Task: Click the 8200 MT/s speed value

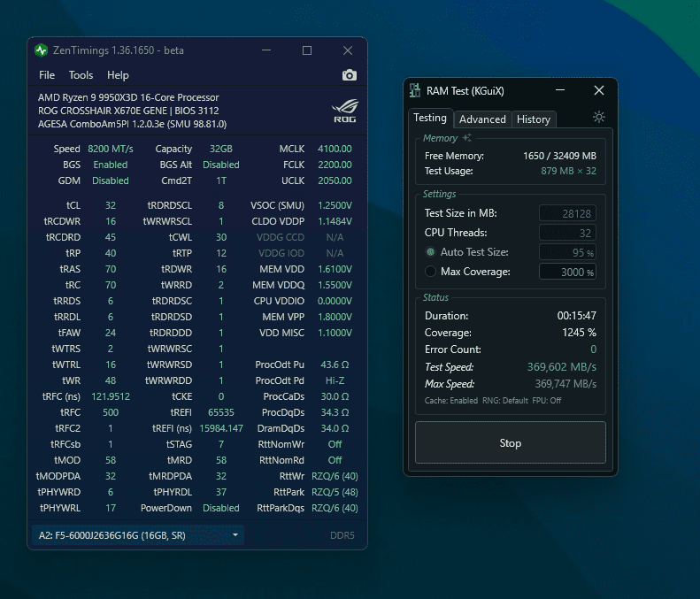Action: (111, 149)
